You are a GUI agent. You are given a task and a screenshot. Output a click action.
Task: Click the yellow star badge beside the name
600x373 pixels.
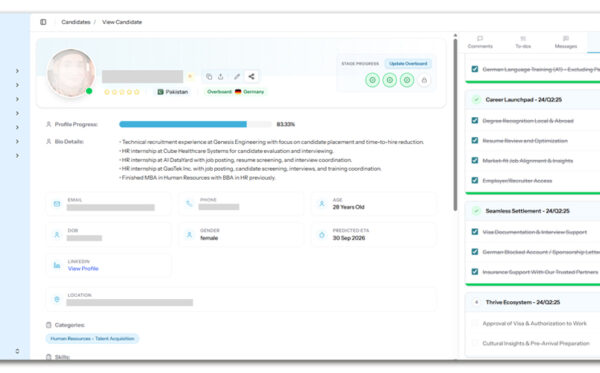190,77
